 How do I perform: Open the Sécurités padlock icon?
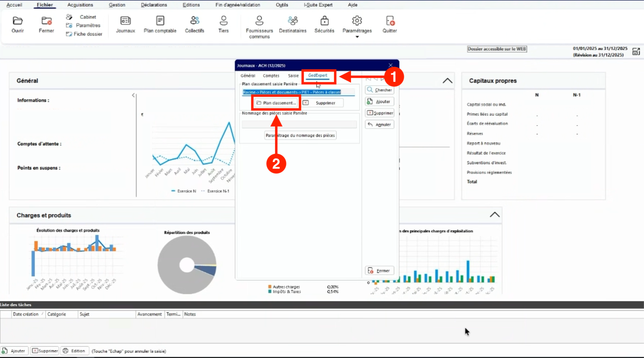(324, 24)
